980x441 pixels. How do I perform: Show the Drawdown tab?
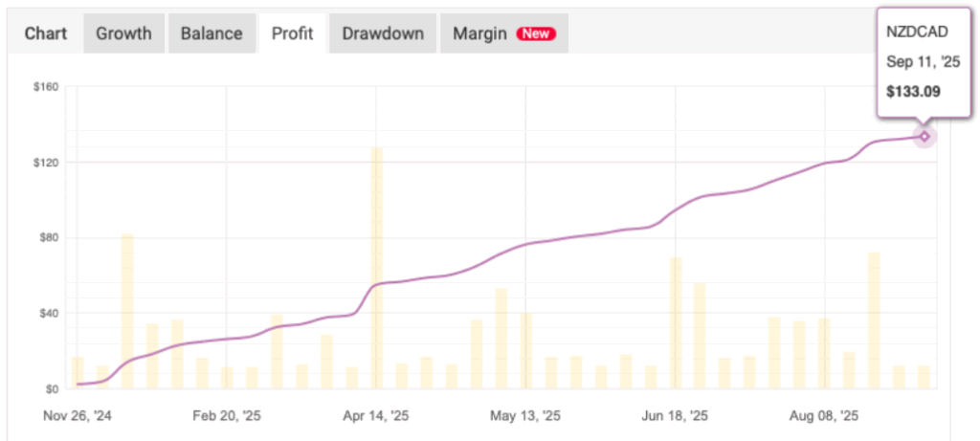point(383,33)
